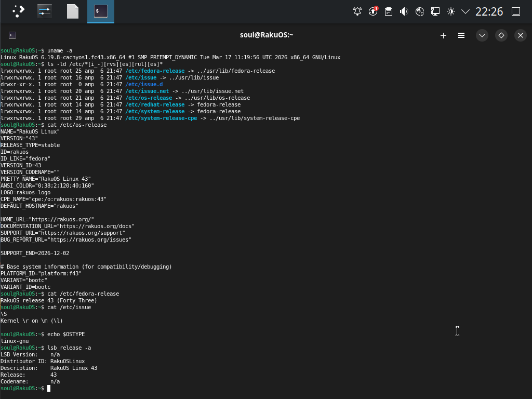This screenshot has height=399, width=532.
Task: Open the software updates tray icon
Action: 373,11
